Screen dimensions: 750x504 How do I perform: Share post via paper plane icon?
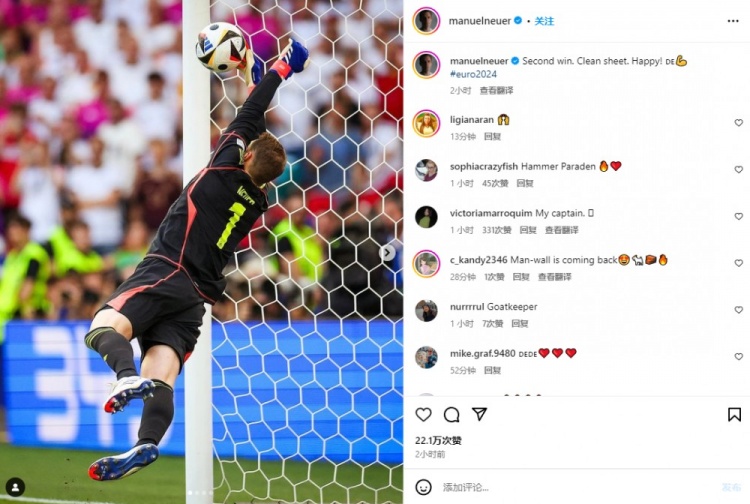point(479,414)
